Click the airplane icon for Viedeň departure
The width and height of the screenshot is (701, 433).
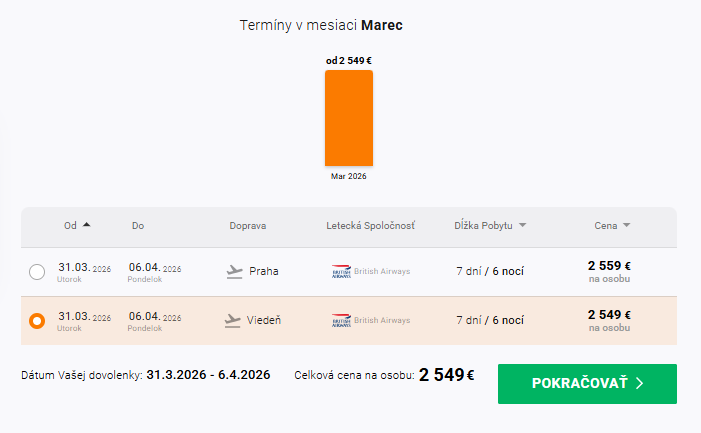click(x=235, y=321)
